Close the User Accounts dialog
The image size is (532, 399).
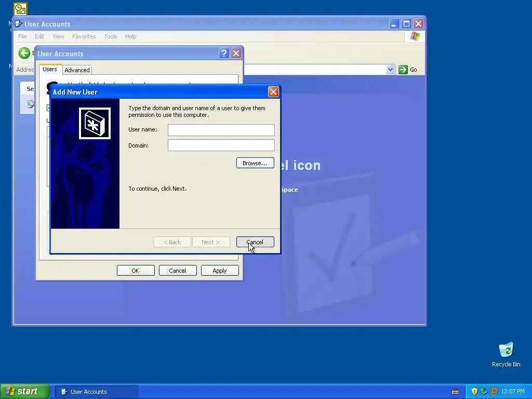236,54
